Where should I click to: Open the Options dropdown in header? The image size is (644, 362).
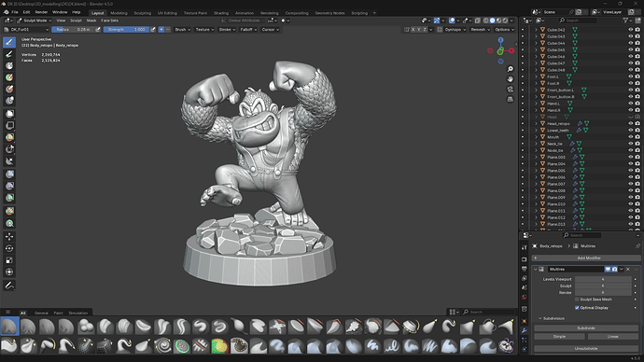[504, 30]
